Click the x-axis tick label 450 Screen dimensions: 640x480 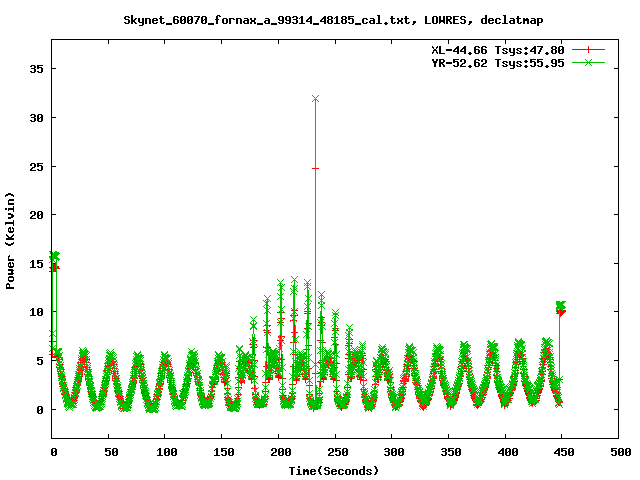tap(564, 452)
